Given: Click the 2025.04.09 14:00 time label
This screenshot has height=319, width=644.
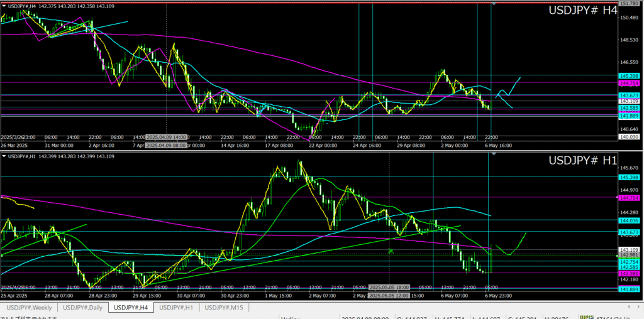Looking at the screenshot, I should click(166, 137).
